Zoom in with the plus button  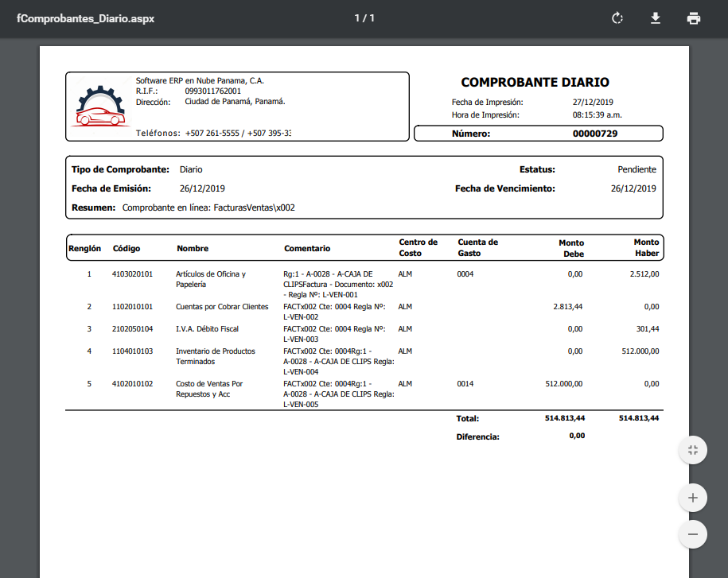(x=692, y=498)
